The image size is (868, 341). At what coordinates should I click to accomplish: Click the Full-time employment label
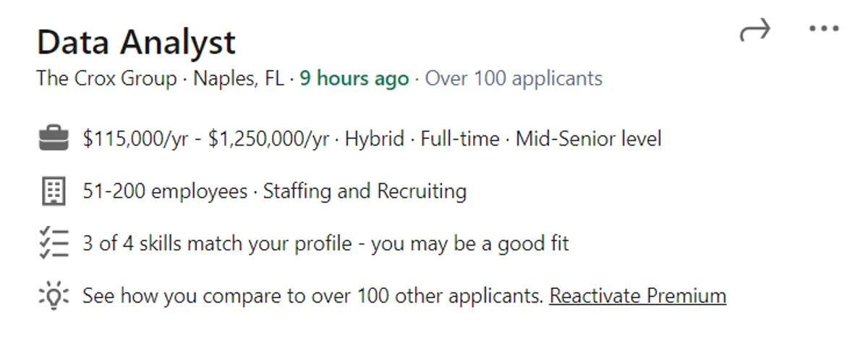tap(460, 138)
